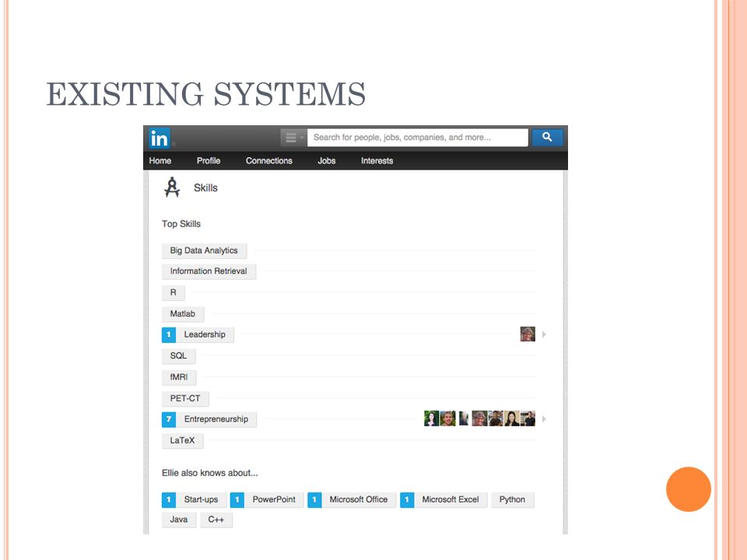This screenshot has width=747, height=560.
Task: Select the Microsoft Excel skill tag
Action: pos(451,500)
